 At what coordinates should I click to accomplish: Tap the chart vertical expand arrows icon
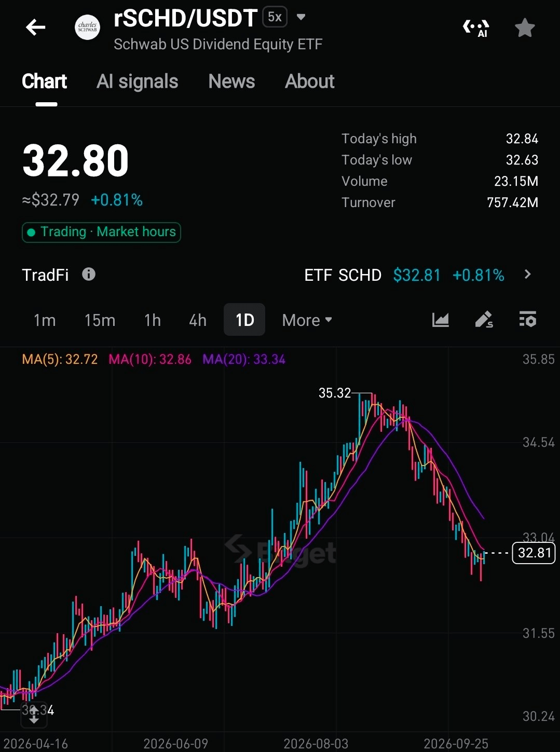tap(34, 715)
